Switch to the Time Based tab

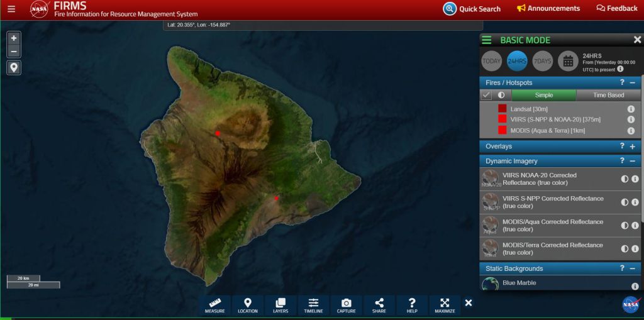608,95
